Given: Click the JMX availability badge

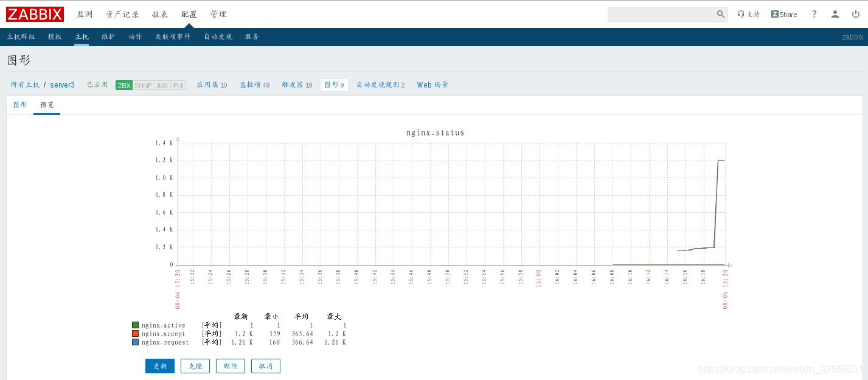Looking at the screenshot, I should click(x=162, y=86).
